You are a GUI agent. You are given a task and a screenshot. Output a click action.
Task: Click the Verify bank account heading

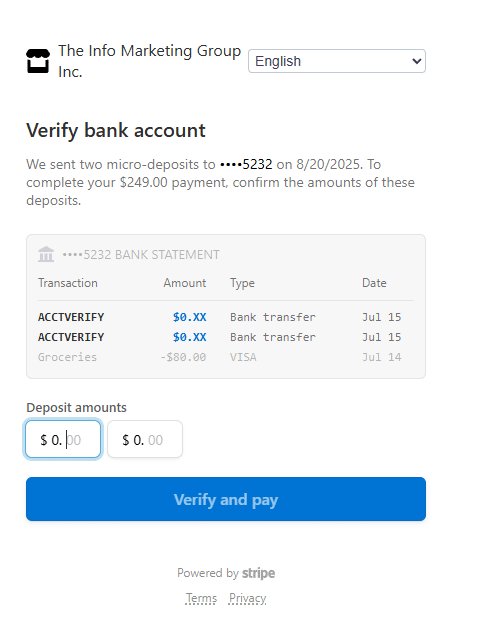[x=116, y=130]
